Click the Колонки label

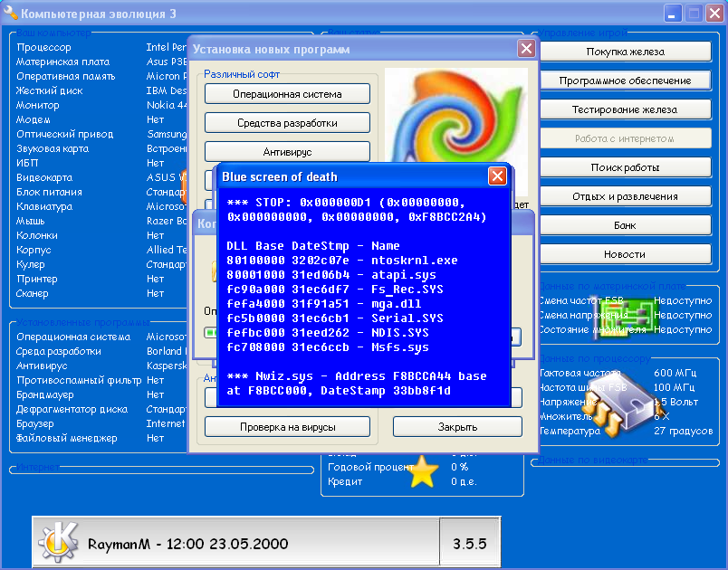[x=37, y=235]
